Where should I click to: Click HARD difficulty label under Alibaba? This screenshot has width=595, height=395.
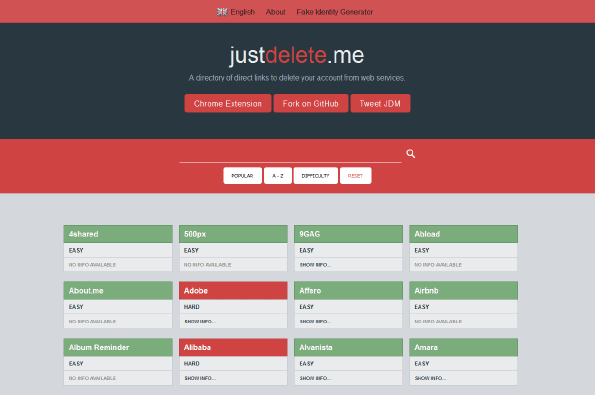click(192, 364)
